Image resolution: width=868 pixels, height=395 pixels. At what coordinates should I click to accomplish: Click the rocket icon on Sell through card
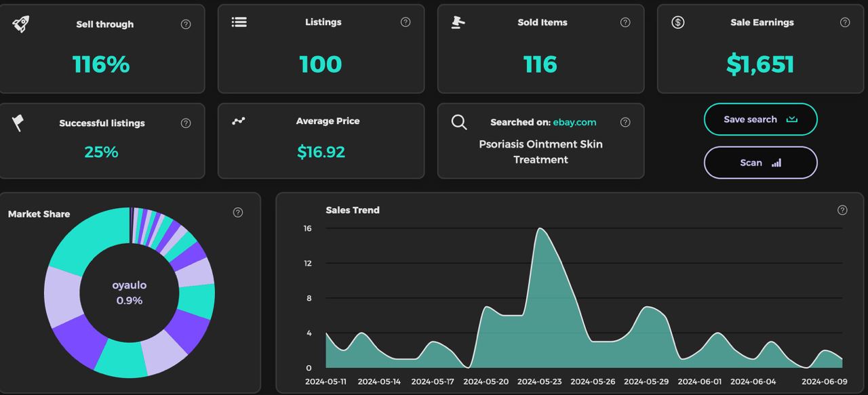tap(21, 24)
